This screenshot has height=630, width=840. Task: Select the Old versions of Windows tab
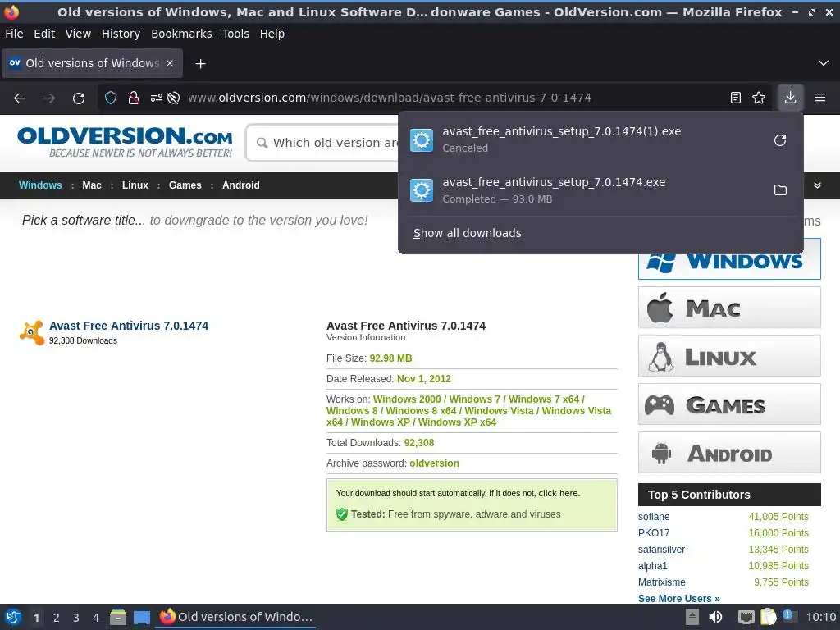(x=92, y=63)
